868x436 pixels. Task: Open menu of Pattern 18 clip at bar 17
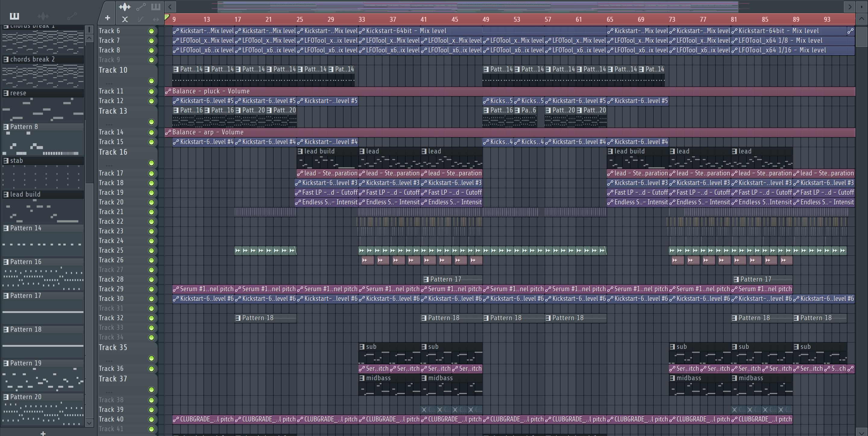[x=238, y=318]
